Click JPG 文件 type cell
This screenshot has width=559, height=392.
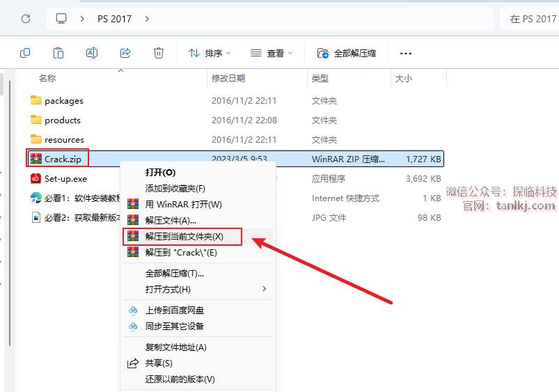pos(329,217)
